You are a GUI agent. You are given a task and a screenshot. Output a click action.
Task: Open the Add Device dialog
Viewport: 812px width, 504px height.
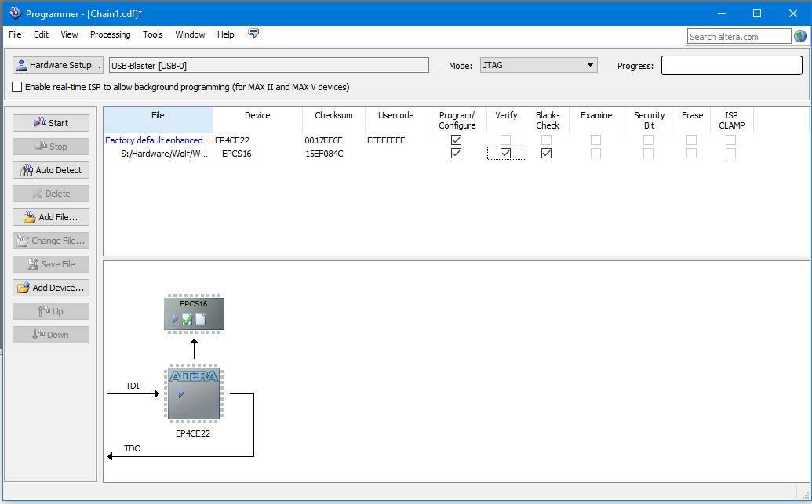pos(51,288)
